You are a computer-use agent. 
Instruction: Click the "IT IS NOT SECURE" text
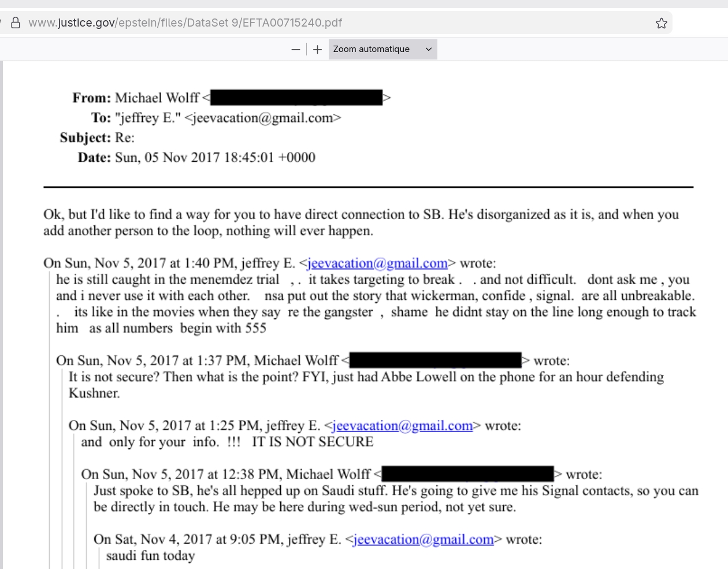pyautogui.click(x=313, y=442)
